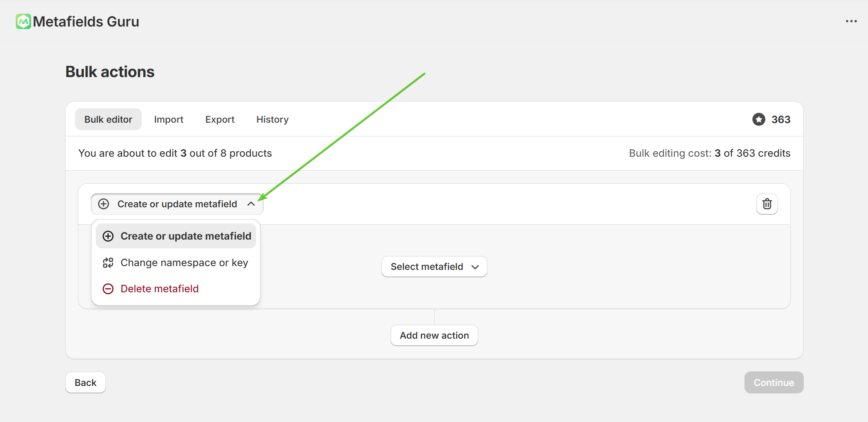This screenshot has height=422, width=868.
Task: Select the Change namespace or key option
Action: (x=184, y=263)
